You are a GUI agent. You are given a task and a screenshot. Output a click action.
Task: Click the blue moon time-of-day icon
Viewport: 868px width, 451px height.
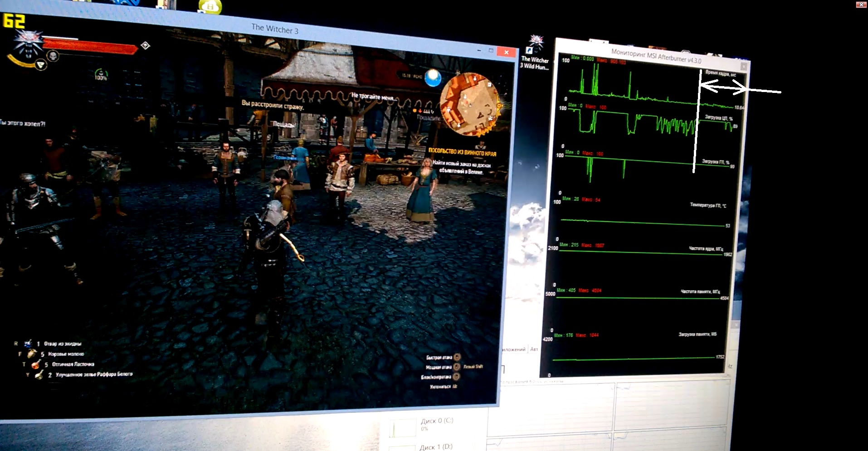(433, 78)
